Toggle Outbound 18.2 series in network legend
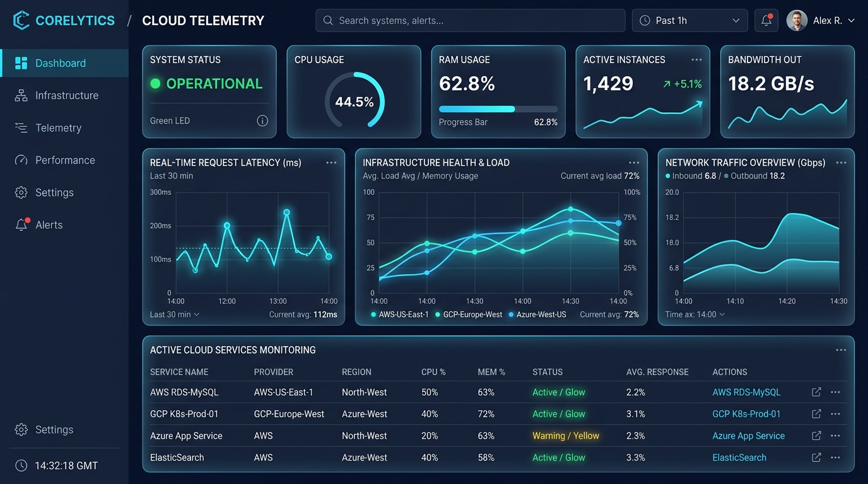Viewport: 868px width, 484px height. [x=754, y=176]
